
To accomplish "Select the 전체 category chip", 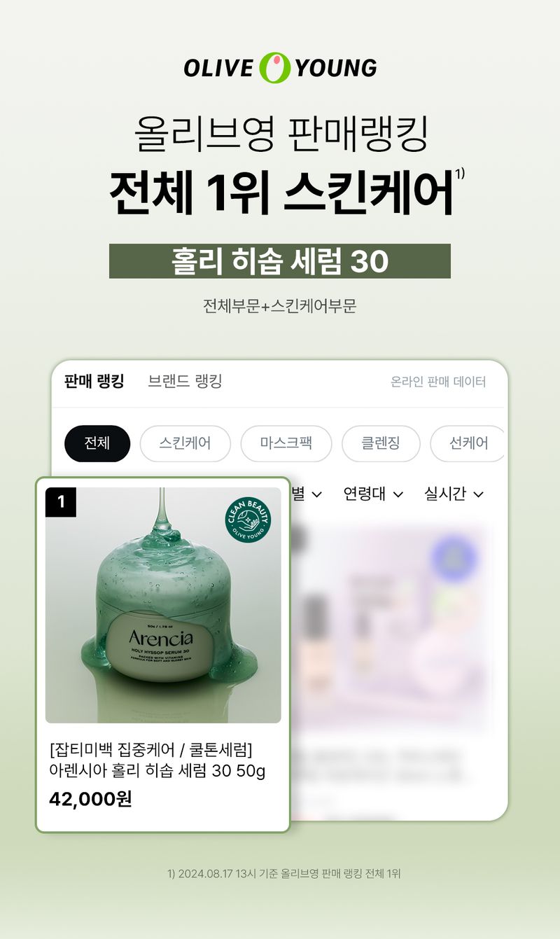I will [97, 443].
